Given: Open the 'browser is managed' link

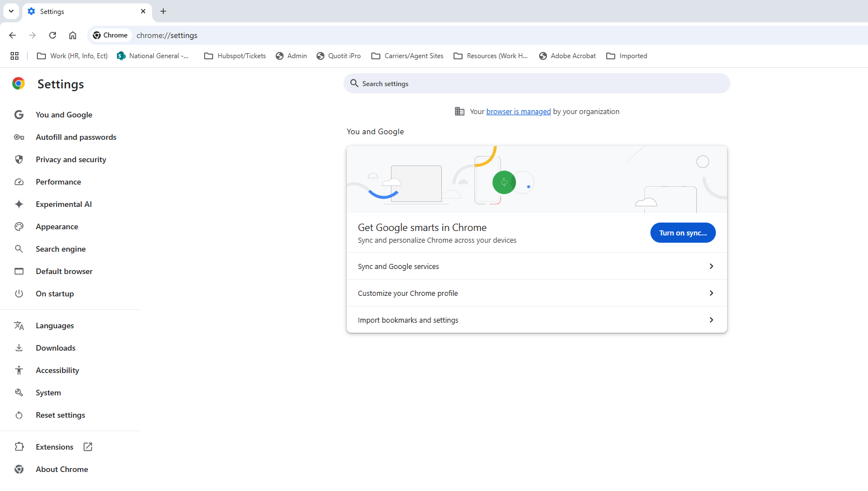Looking at the screenshot, I should tap(518, 112).
